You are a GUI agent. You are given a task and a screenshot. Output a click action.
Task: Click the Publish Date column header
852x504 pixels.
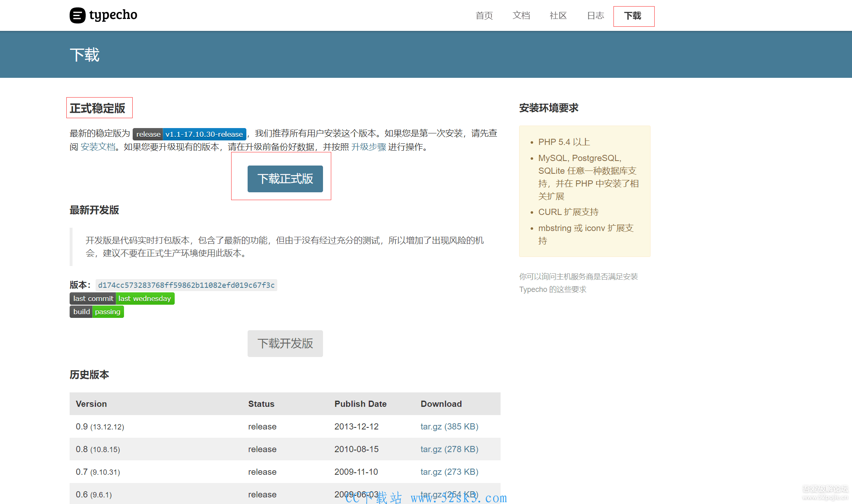click(x=360, y=404)
